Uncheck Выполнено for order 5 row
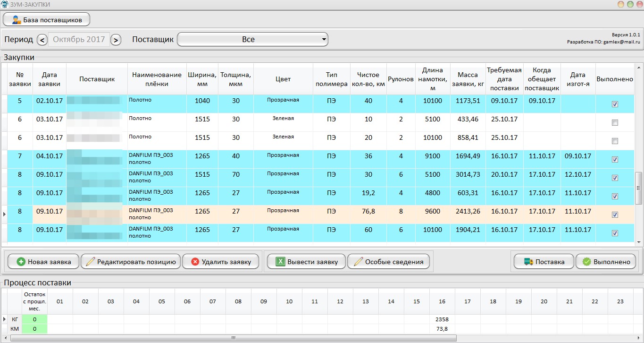The image size is (644, 343). tap(615, 104)
